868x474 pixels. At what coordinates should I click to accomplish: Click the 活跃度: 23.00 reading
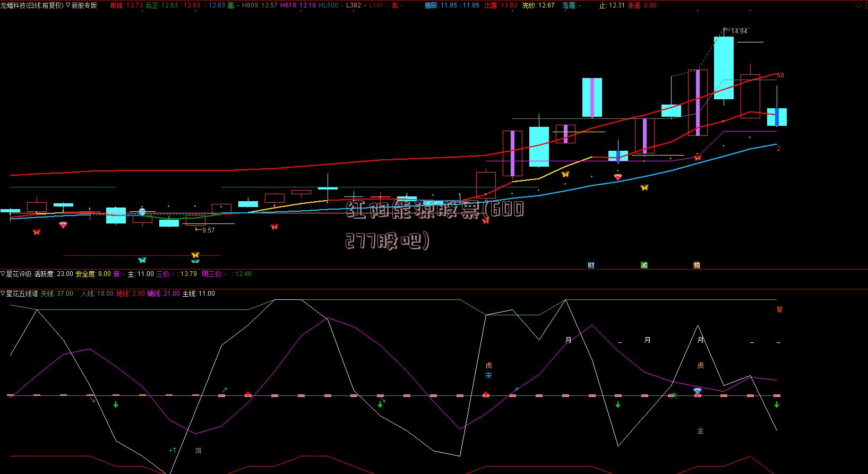[54, 274]
